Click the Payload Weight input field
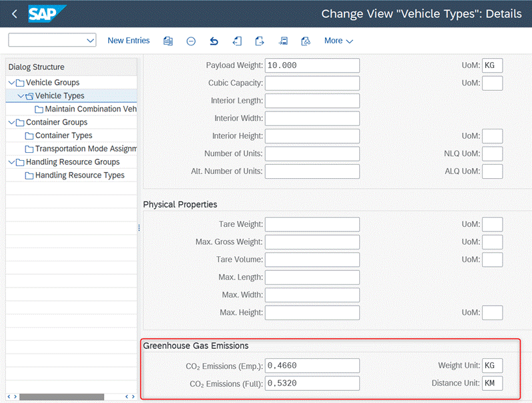The width and height of the screenshot is (532, 403). coord(312,65)
